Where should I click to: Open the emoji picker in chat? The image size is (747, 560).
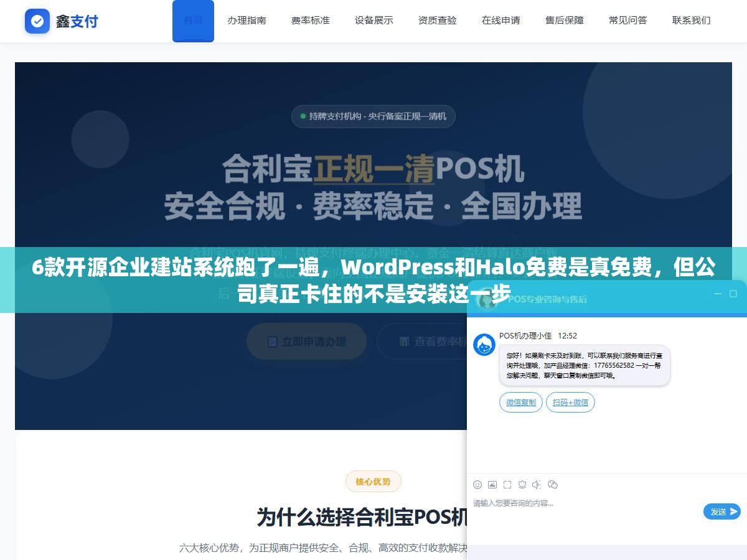477,484
